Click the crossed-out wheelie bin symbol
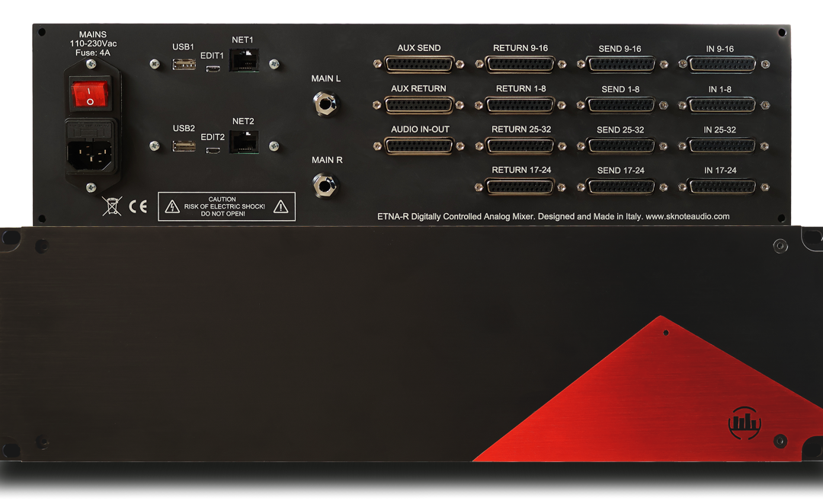The height and width of the screenshot is (504, 823). coord(111,206)
